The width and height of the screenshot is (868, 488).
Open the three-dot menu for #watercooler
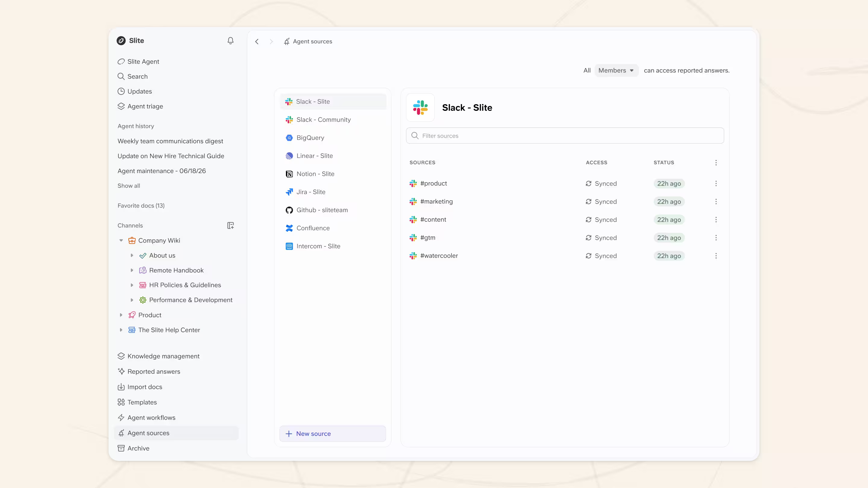click(716, 256)
